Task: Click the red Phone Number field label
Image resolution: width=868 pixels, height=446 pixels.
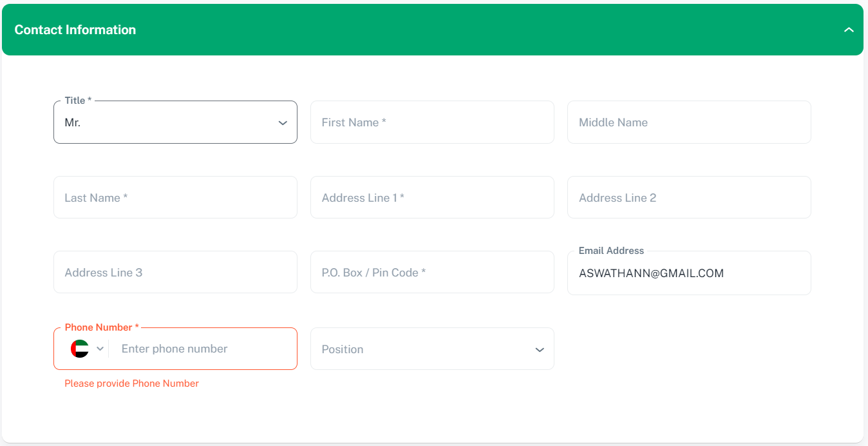Action: (x=102, y=327)
